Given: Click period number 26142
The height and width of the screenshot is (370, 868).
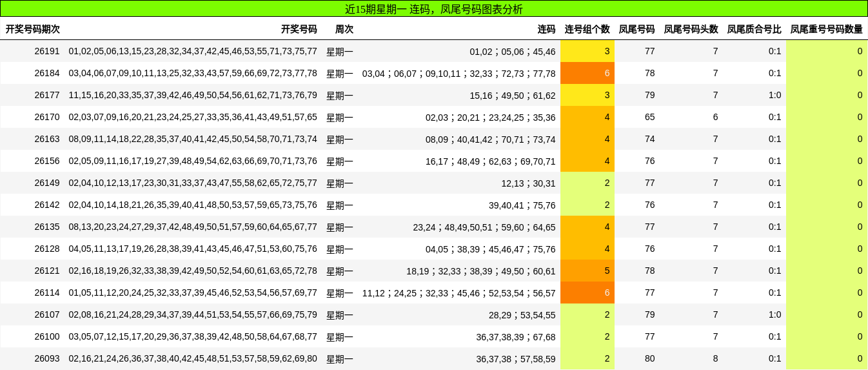Looking at the screenshot, I should [x=47, y=205].
